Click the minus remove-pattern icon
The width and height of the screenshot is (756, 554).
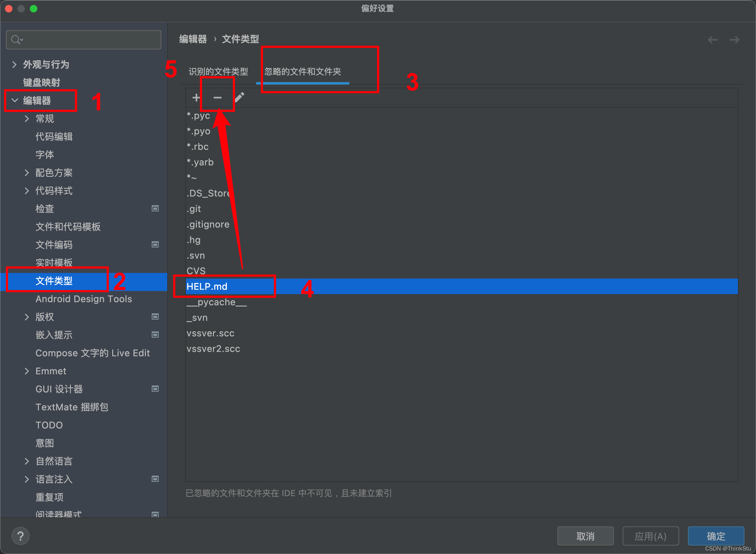(x=218, y=98)
